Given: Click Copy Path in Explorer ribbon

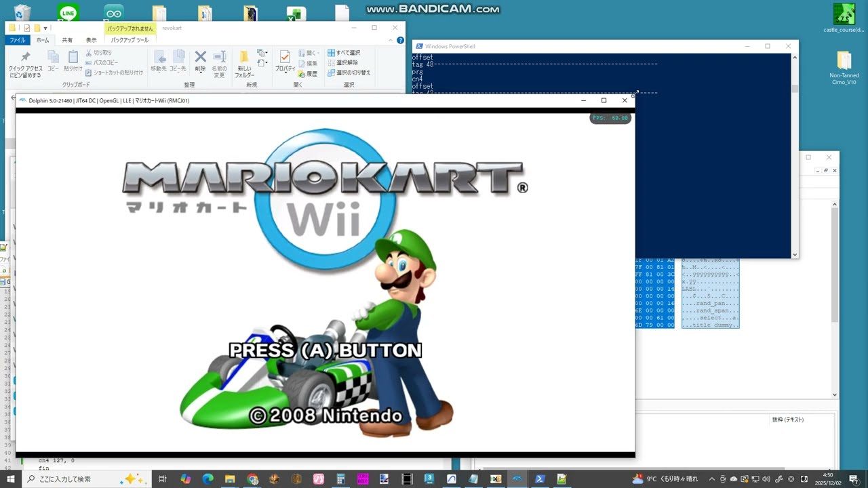Looking at the screenshot, I should [x=101, y=62].
